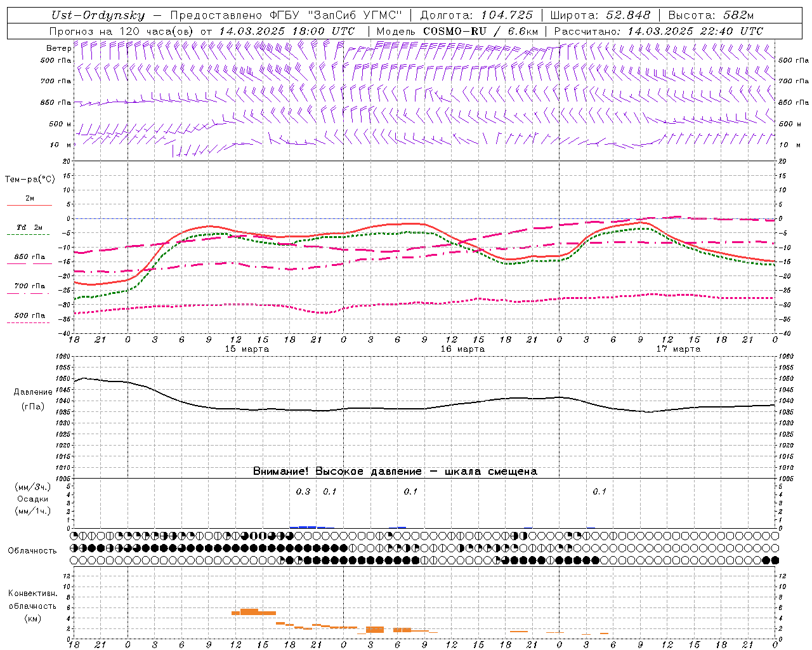Click the '17 марта' date label
The image size is (812, 650).
[x=678, y=349]
